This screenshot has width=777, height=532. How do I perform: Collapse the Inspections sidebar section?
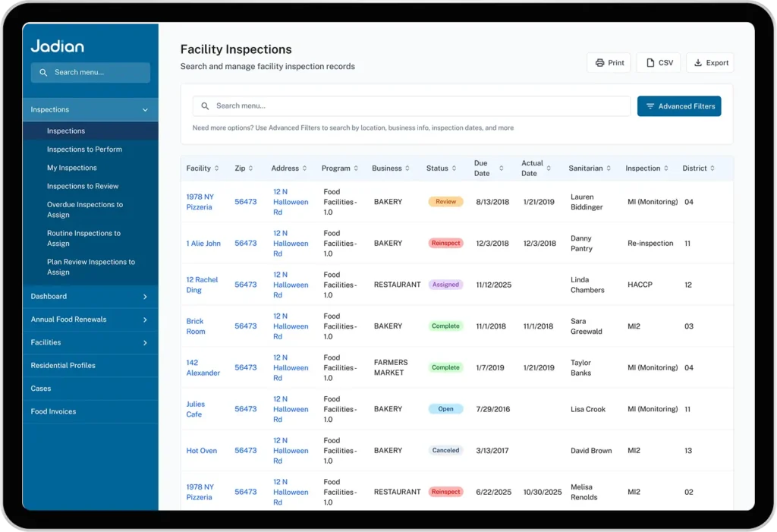pyautogui.click(x=145, y=110)
